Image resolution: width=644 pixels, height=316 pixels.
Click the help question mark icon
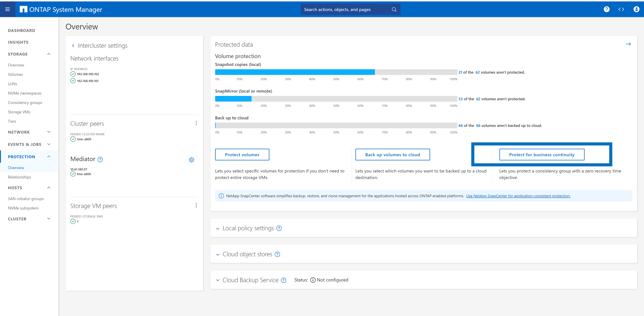(x=606, y=9)
